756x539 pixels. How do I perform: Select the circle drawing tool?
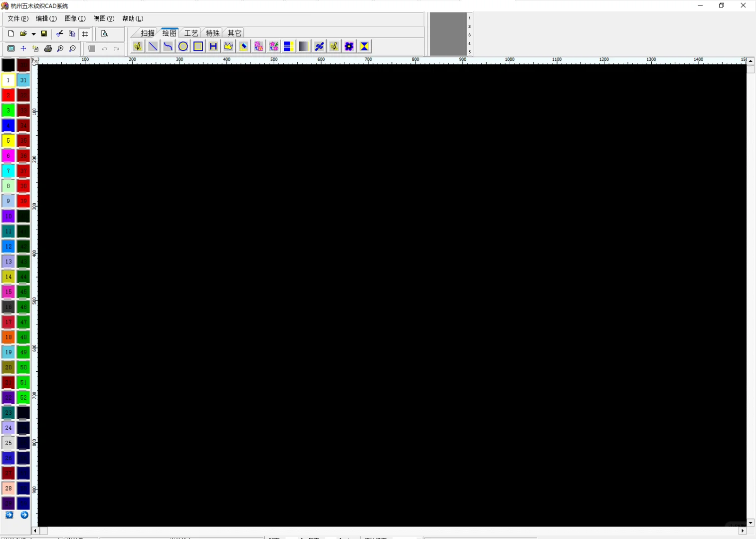pyautogui.click(x=183, y=46)
